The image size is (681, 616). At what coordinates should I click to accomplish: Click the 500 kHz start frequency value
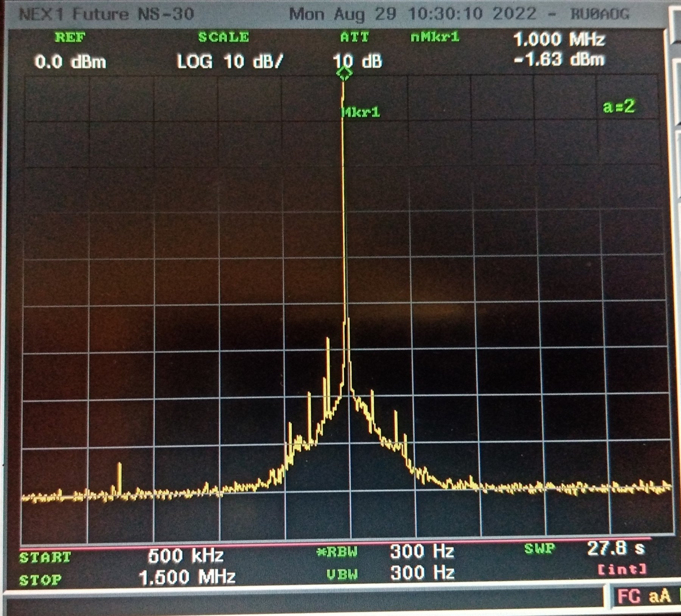coord(186,555)
